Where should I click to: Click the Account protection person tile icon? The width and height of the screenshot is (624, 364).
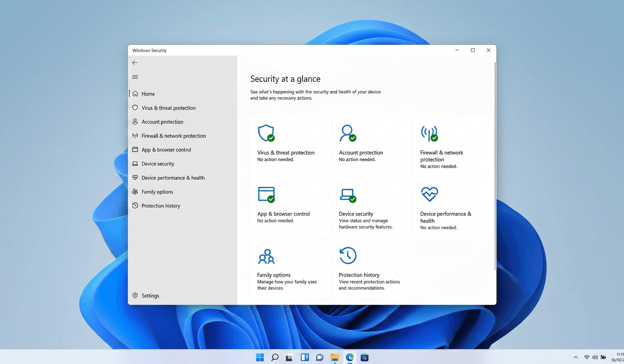pyautogui.click(x=348, y=133)
